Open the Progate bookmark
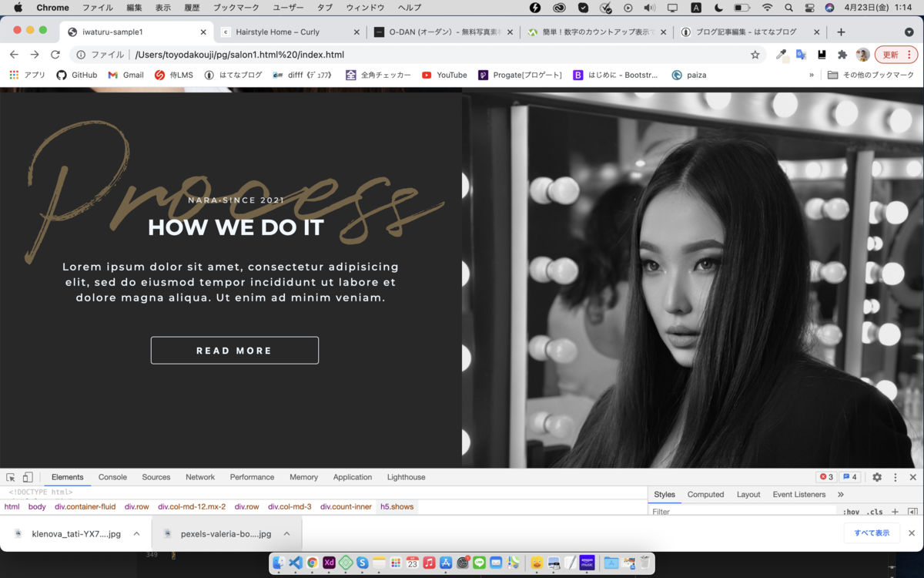Screen dimensions: 924x578 [x=521, y=75]
